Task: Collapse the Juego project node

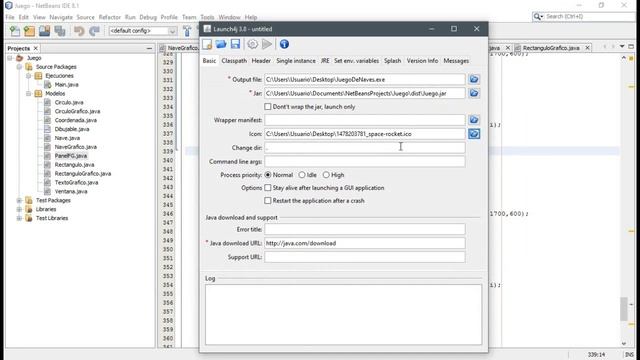Action: 10,58
